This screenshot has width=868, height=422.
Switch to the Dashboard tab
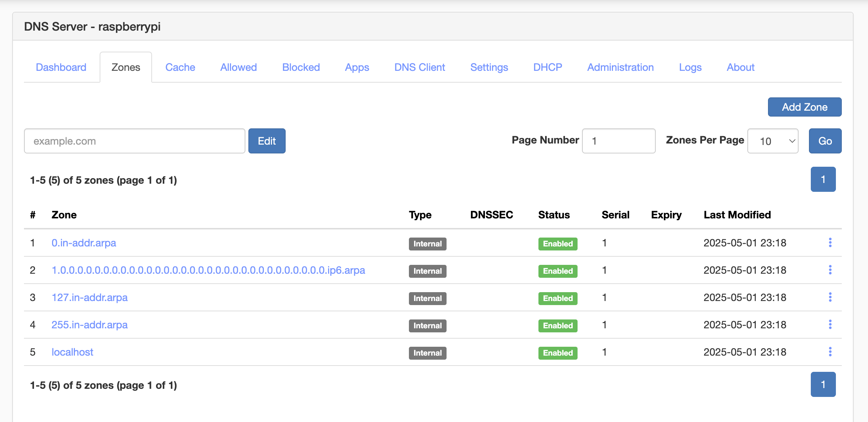tap(61, 67)
